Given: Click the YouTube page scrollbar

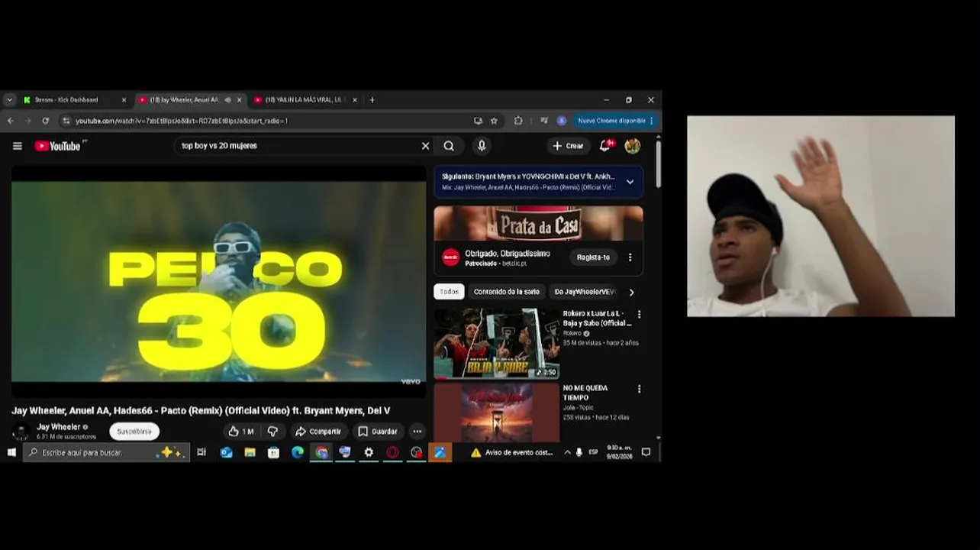Looking at the screenshot, I should coord(658,164).
